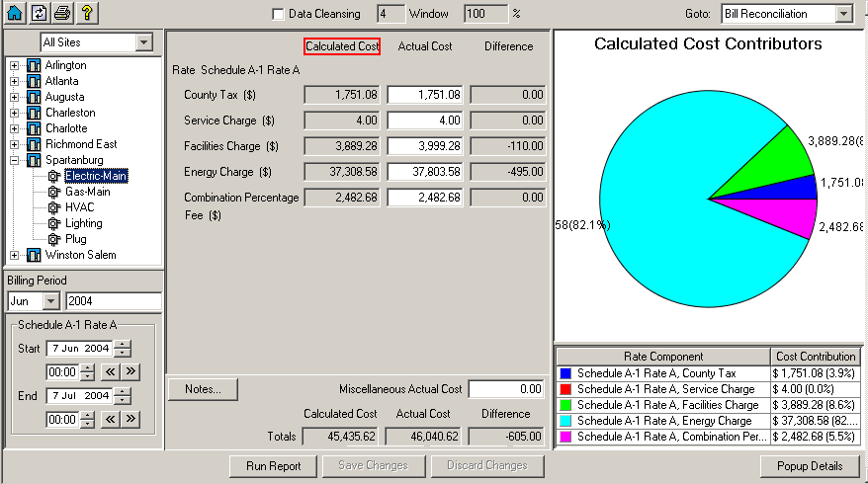Open the Goto Bill Reconciliation dropdown
Screen dimensions: 868x484
tap(842, 14)
